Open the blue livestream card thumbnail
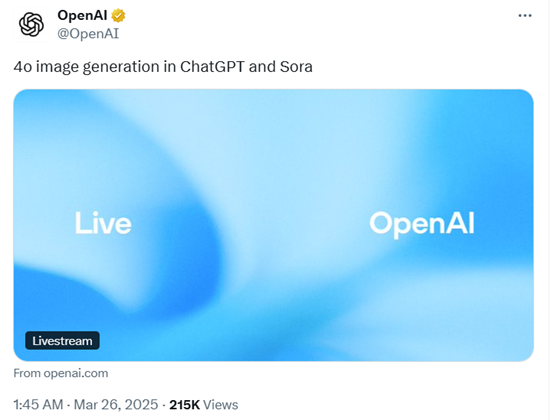 pyautogui.click(x=273, y=225)
